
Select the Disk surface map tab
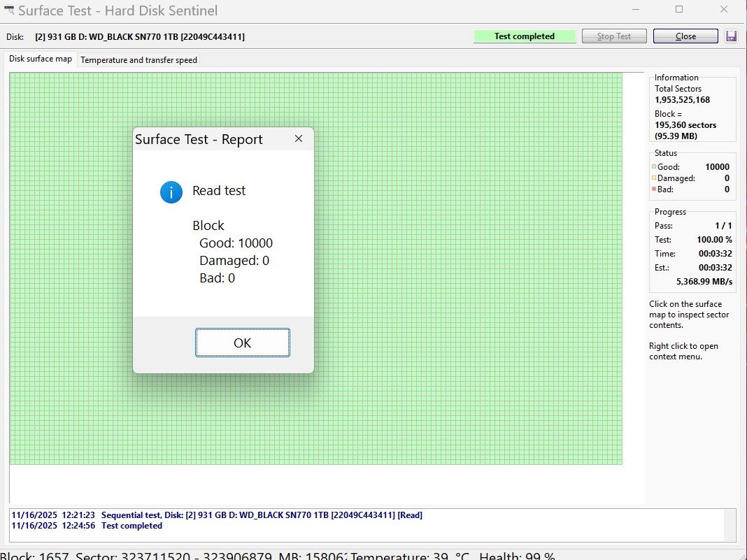41,59
